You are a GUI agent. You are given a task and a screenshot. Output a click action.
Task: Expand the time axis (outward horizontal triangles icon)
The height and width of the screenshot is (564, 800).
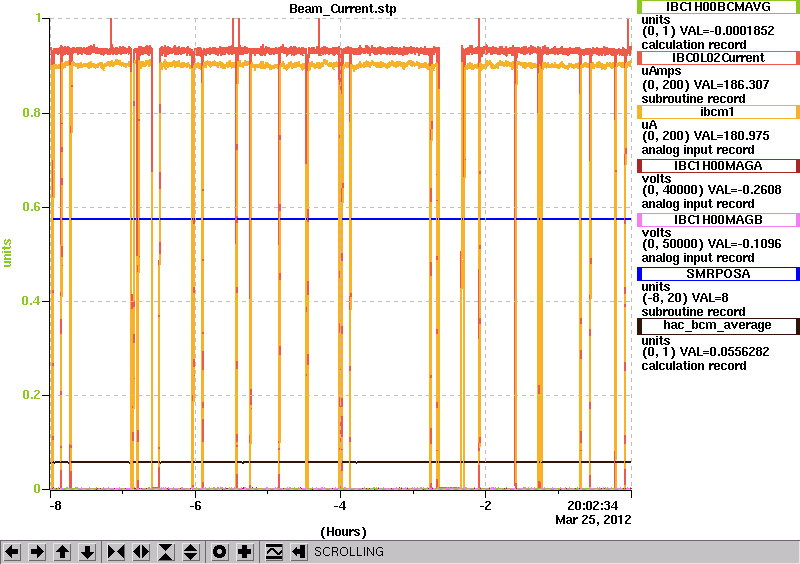[x=141, y=552]
